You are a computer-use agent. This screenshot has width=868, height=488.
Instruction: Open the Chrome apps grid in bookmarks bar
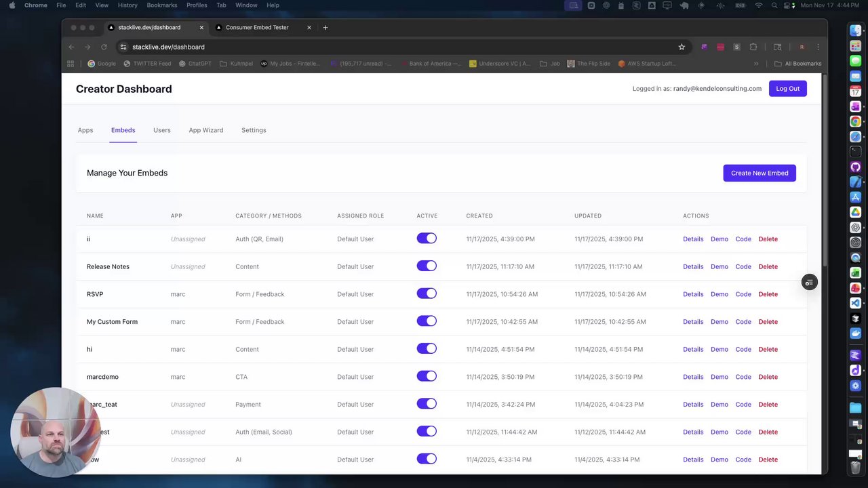coord(71,64)
